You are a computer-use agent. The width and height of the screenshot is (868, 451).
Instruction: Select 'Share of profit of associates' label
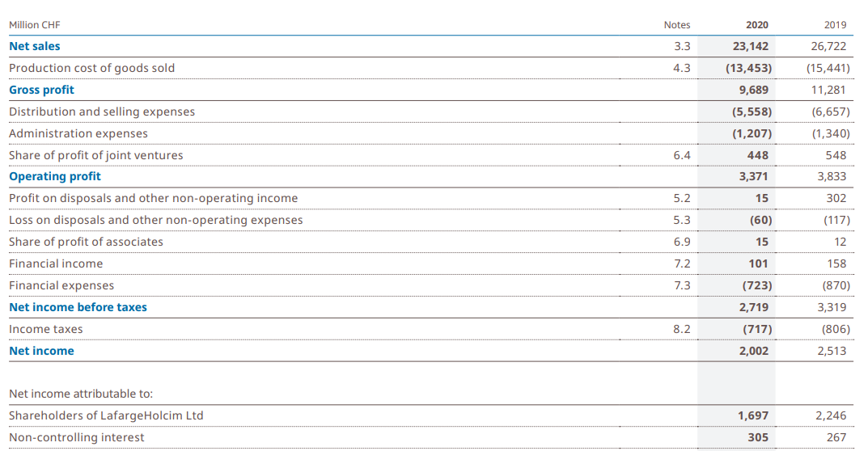86,242
